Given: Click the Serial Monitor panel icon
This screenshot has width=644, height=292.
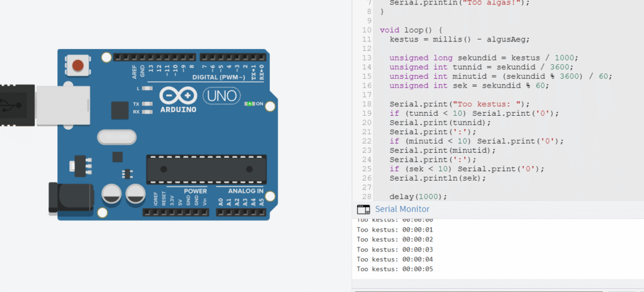Looking at the screenshot, I should (364, 210).
